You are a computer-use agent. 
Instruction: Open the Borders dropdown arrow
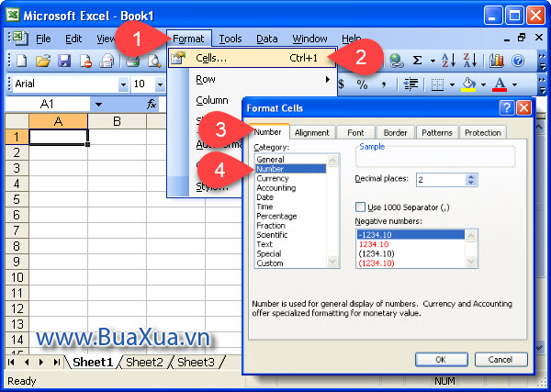[452, 84]
